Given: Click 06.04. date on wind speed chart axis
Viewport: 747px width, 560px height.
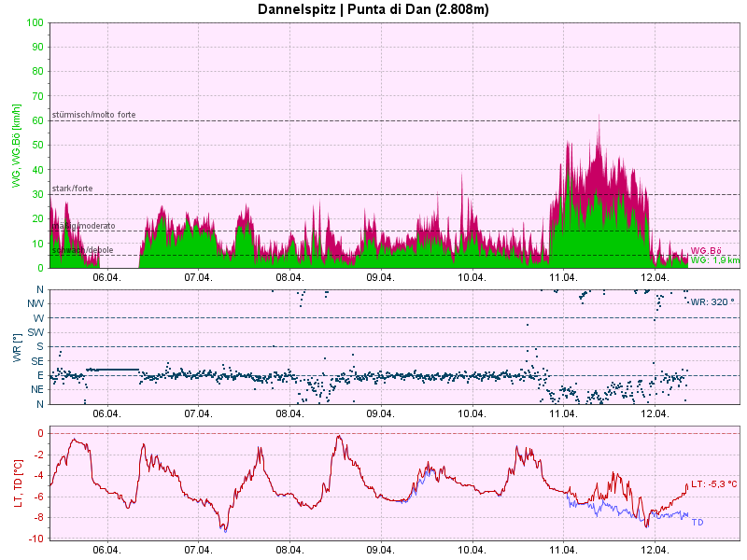Looking at the screenshot, I should click(106, 277).
